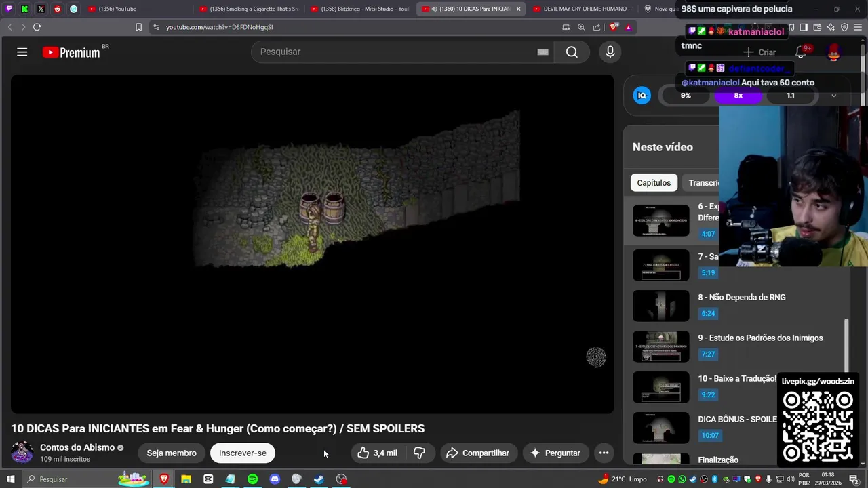
Task: Open Spotify from the taskbar
Action: click(252, 479)
